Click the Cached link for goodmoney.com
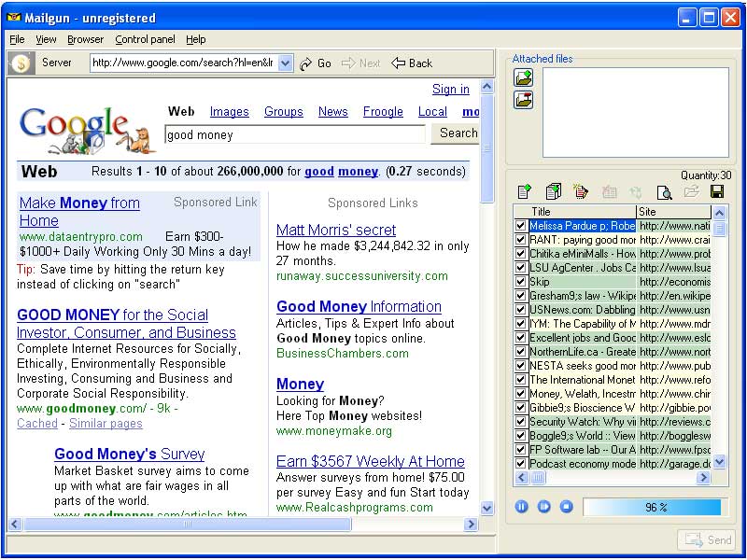Image resolution: width=747 pixels, height=560 pixels. coord(37,424)
